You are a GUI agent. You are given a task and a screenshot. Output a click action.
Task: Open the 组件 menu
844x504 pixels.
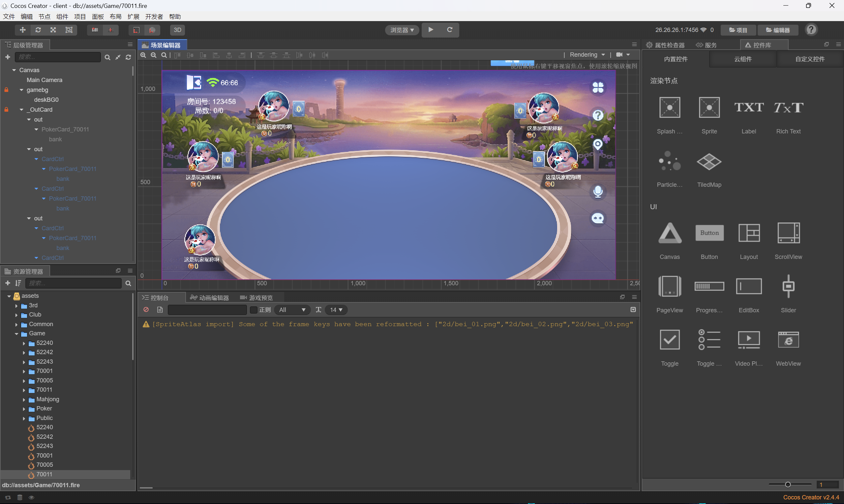[62, 16]
